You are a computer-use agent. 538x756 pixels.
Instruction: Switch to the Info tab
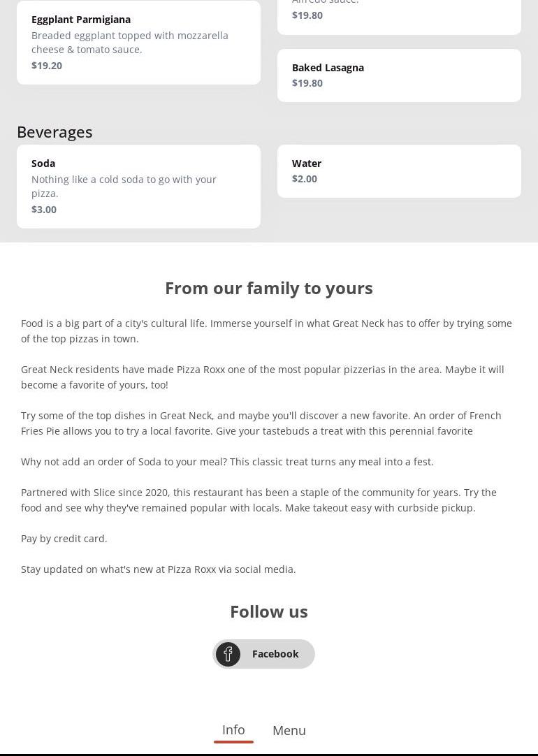pyautogui.click(x=233, y=730)
